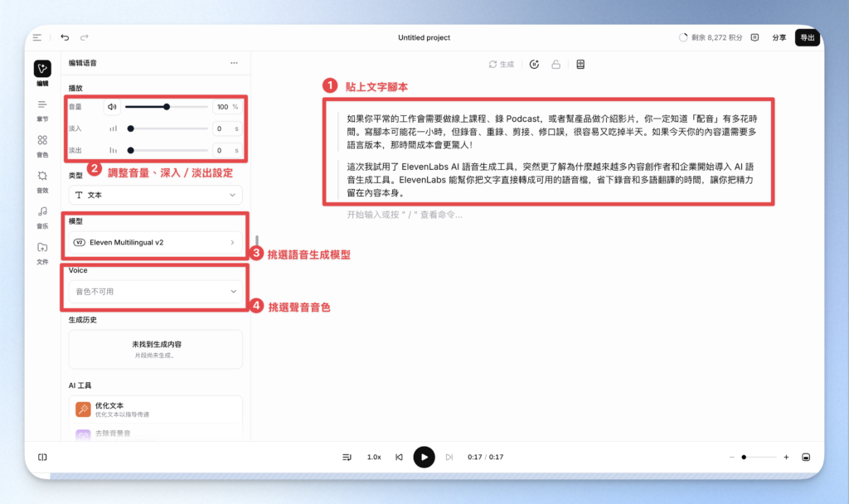Open the 文件 files sidebar tab
Image resolution: width=849 pixels, height=504 pixels.
tap(42, 254)
